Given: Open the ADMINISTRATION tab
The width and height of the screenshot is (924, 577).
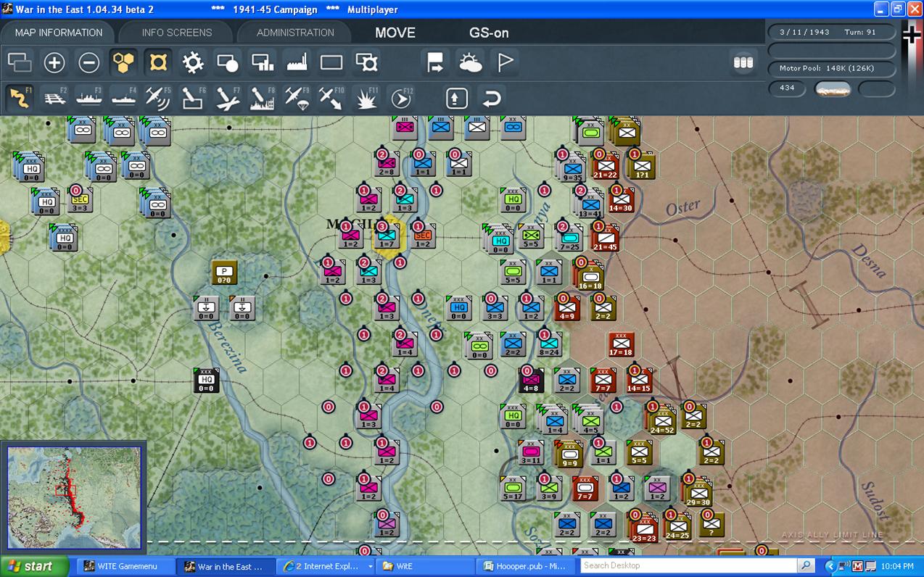Looking at the screenshot, I should 295,33.
